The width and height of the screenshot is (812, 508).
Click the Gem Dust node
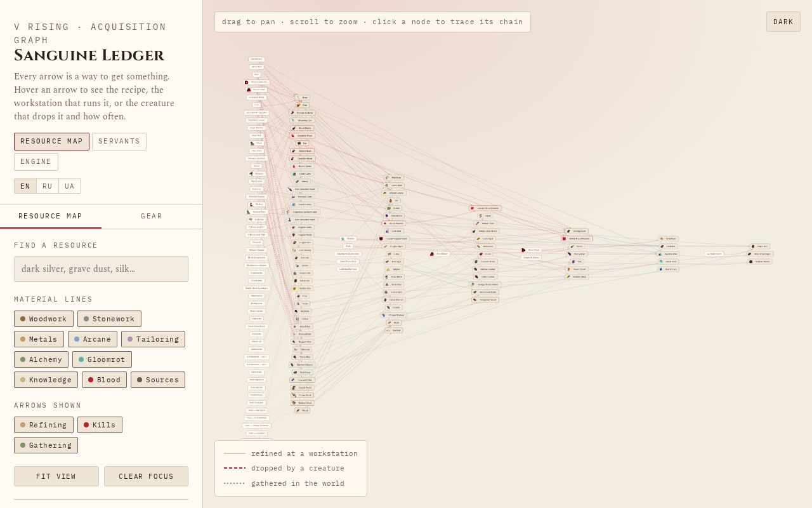pos(394,231)
